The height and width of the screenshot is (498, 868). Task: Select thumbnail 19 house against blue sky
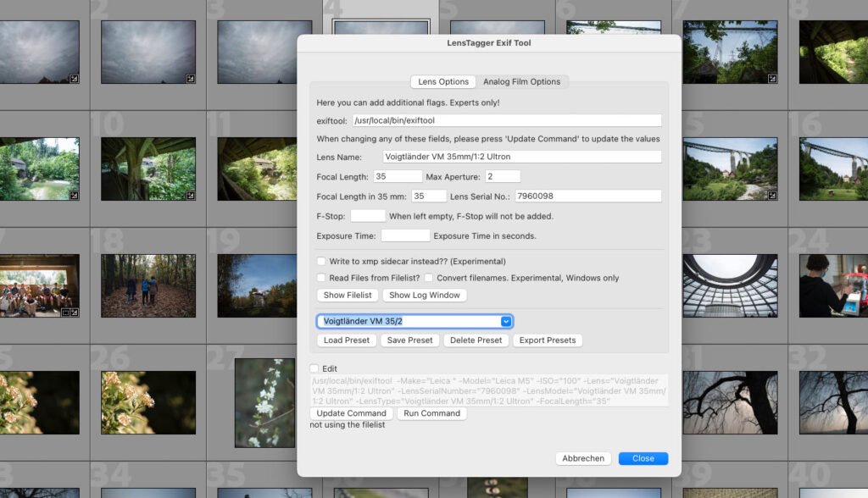pos(258,285)
